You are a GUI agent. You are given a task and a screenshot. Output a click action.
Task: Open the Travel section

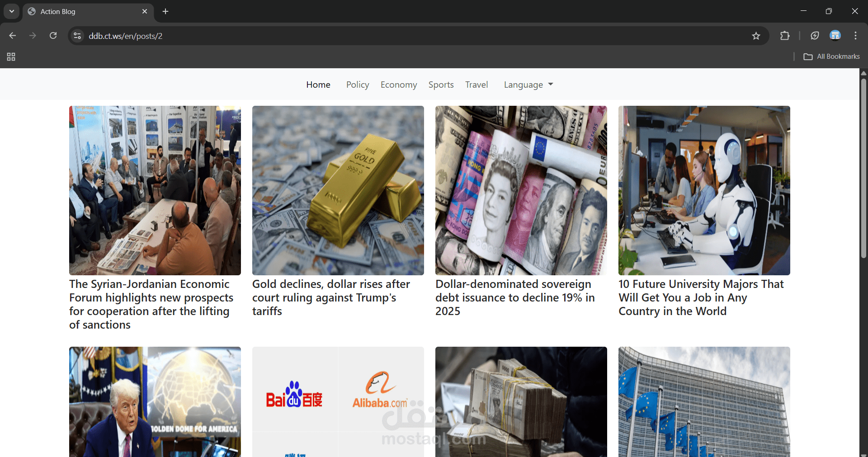(476, 85)
